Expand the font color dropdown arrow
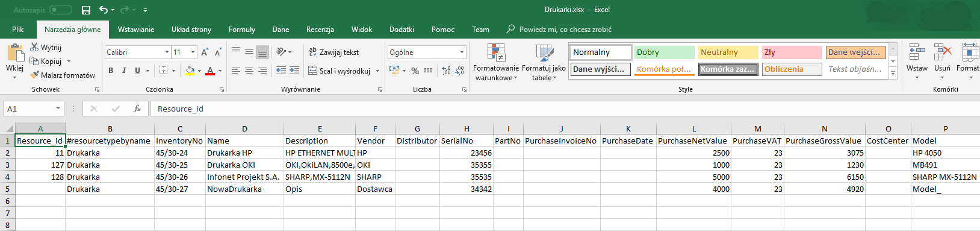The width and height of the screenshot is (980, 231). [x=220, y=71]
